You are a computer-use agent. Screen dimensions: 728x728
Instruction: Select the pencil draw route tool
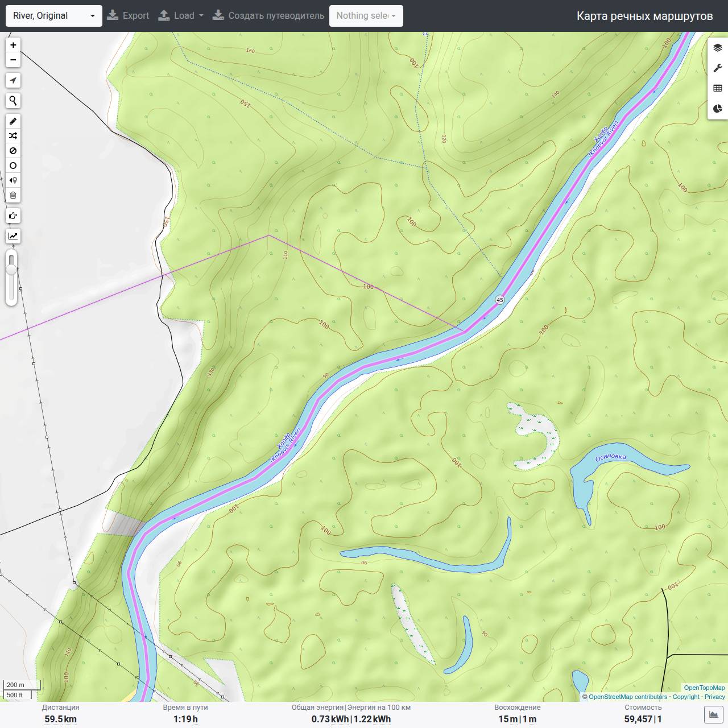coord(13,121)
